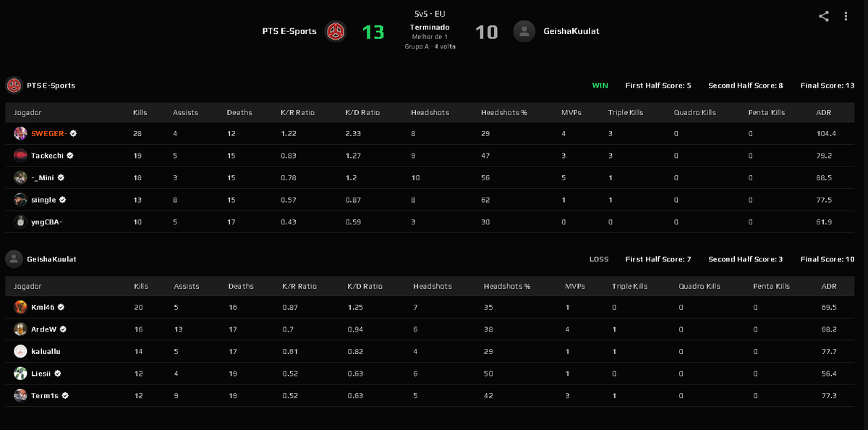Click verified badge next to Liesii
Screen dimensions: 868x430
[57, 374]
